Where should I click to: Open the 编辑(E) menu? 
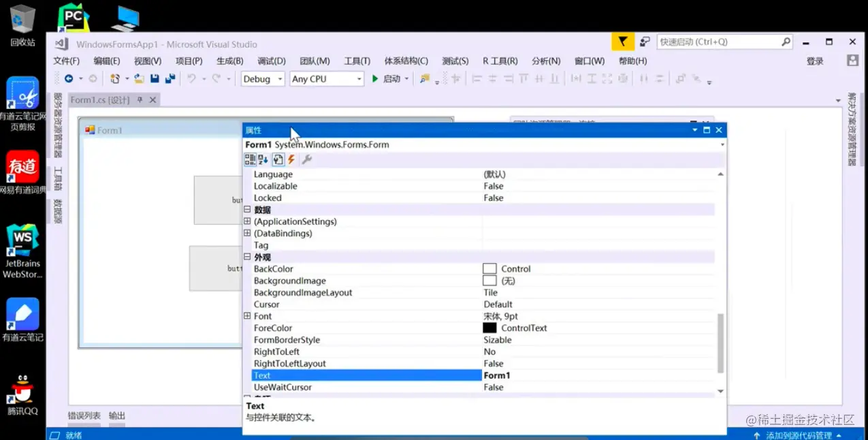107,61
